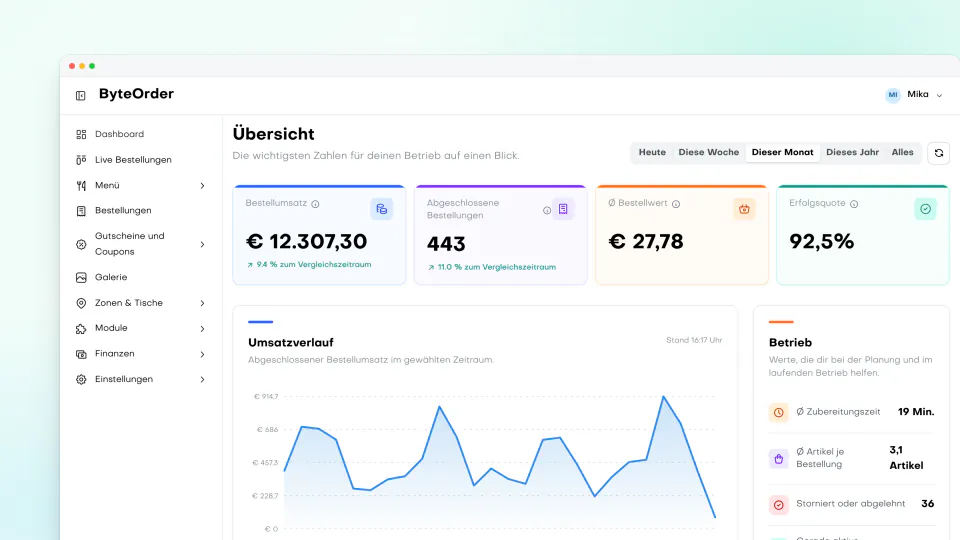
Task: Select the Alles time range
Action: point(902,152)
